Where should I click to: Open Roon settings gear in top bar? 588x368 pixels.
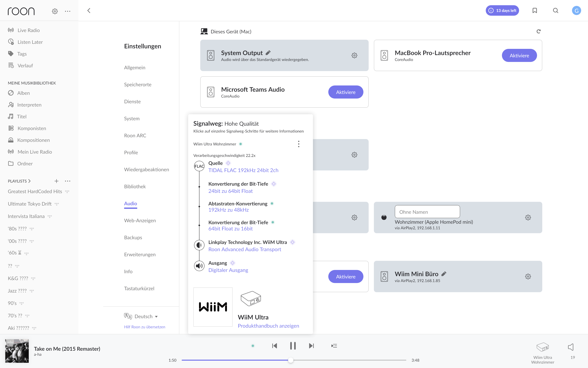click(55, 11)
